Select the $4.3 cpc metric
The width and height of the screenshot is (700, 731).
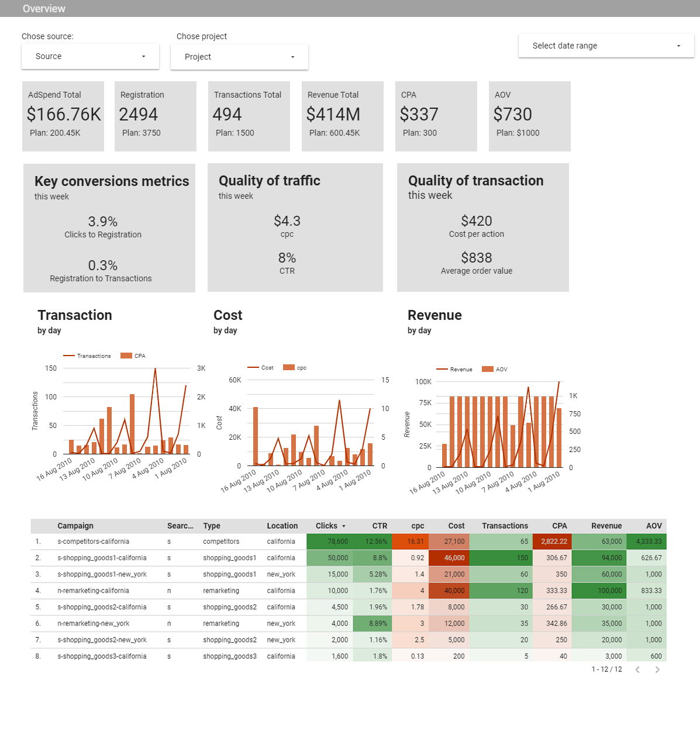pos(287,226)
